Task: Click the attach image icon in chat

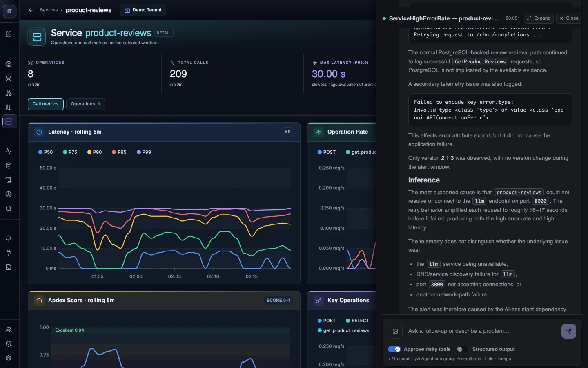Action: (x=395, y=331)
